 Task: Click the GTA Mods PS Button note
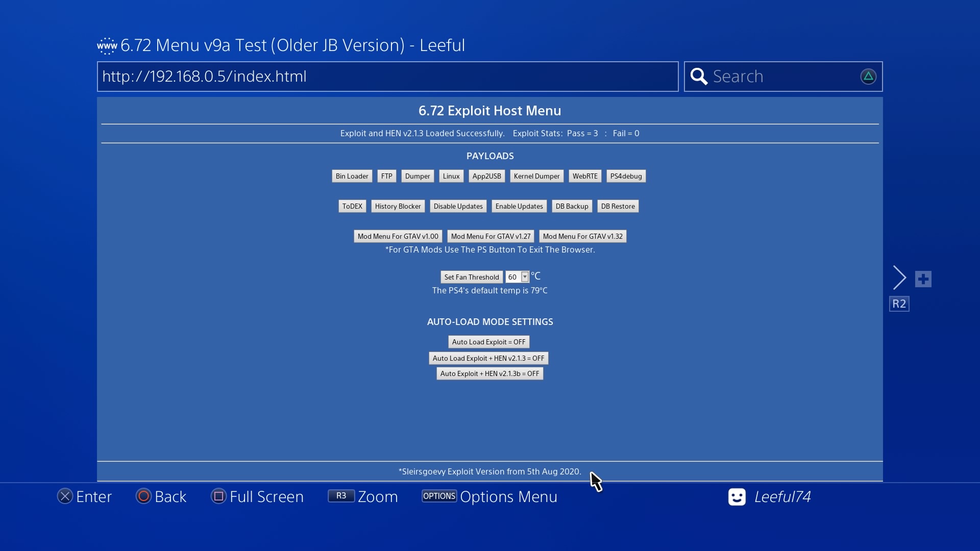(x=490, y=249)
